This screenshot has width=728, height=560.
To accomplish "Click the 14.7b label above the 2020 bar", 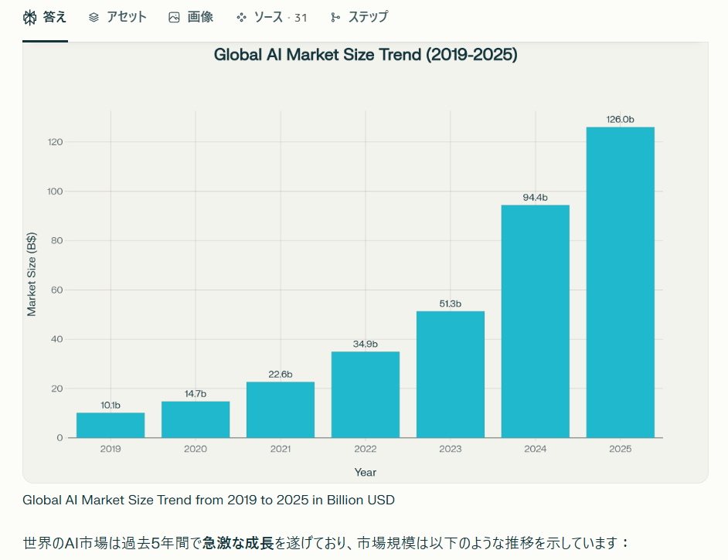I will pyautogui.click(x=196, y=394).
